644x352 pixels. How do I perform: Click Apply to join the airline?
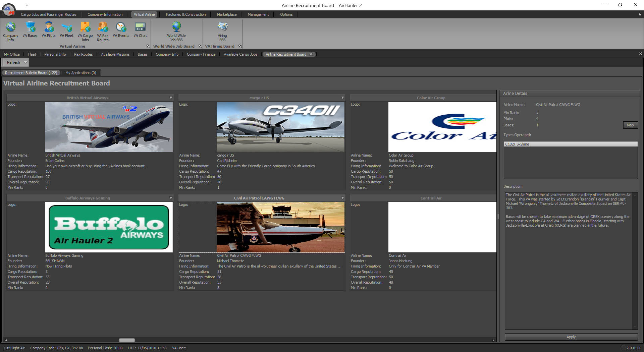click(x=571, y=337)
